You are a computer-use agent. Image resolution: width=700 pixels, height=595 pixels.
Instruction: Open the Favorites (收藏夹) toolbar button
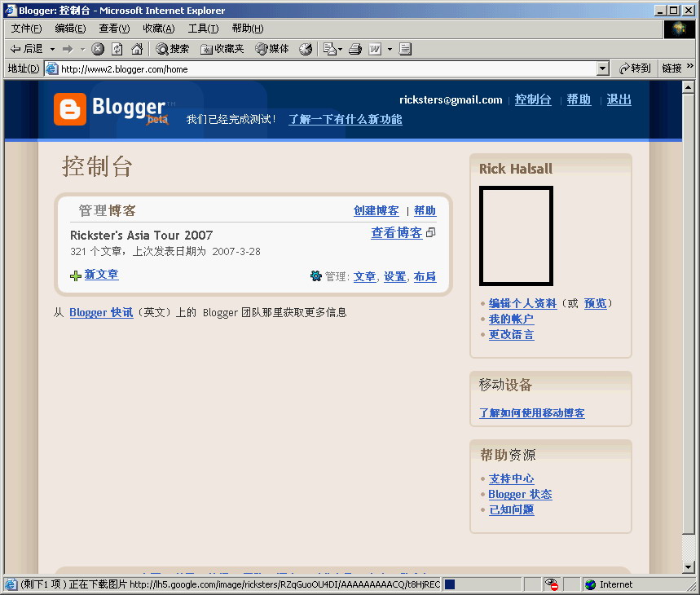(222, 49)
